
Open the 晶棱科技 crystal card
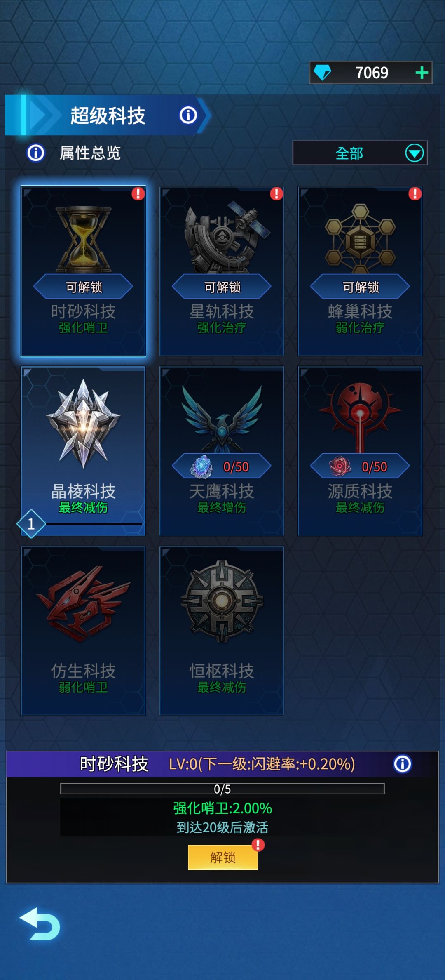[83, 451]
